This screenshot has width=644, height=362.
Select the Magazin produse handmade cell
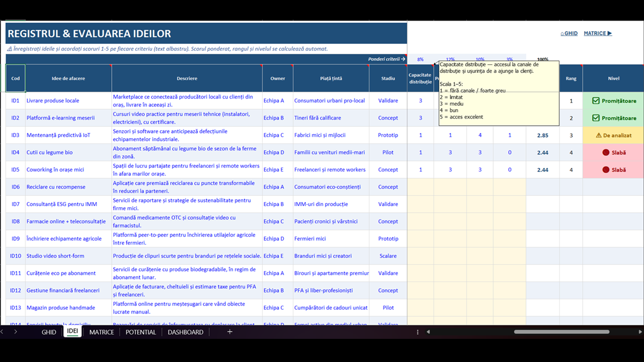tap(68, 308)
